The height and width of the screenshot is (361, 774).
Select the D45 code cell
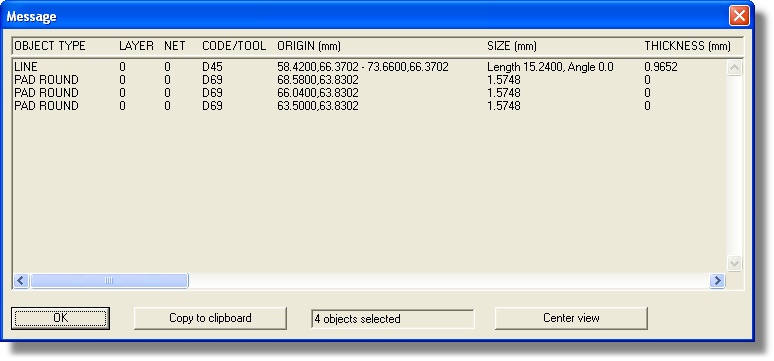tap(212, 67)
